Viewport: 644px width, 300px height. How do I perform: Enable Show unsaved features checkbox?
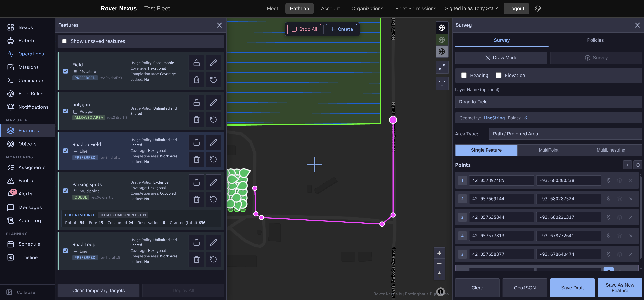tap(64, 41)
